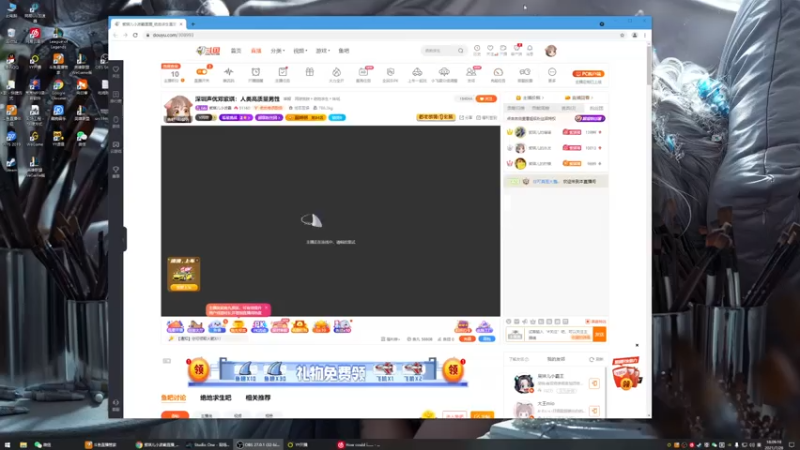Click the first ranked user in contribution list
Image resolution: width=800 pixels, height=450 pixels.
(x=555, y=132)
